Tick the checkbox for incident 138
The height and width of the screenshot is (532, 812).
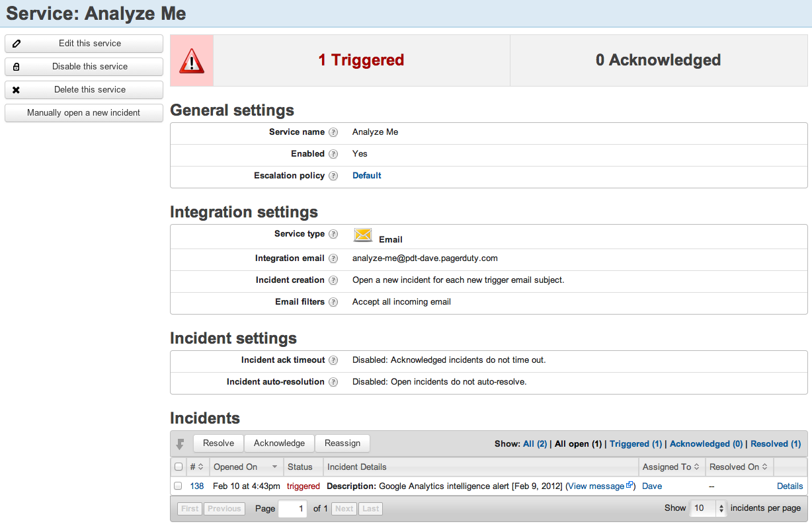pyautogui.click(x=178, y=486)
